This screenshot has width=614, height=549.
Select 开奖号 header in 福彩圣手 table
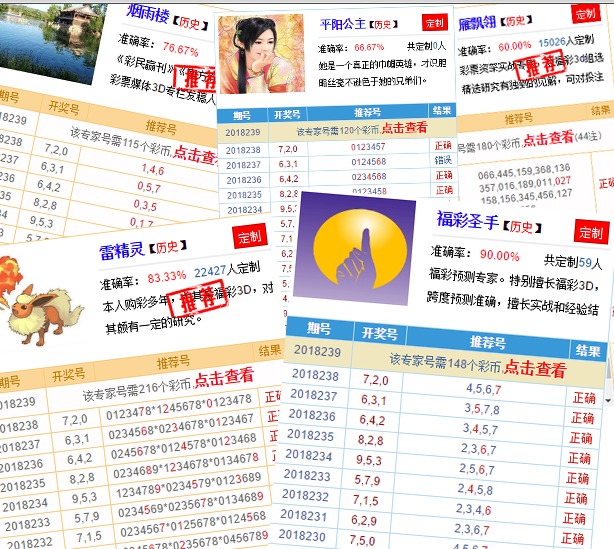click(x=379, y=334)
